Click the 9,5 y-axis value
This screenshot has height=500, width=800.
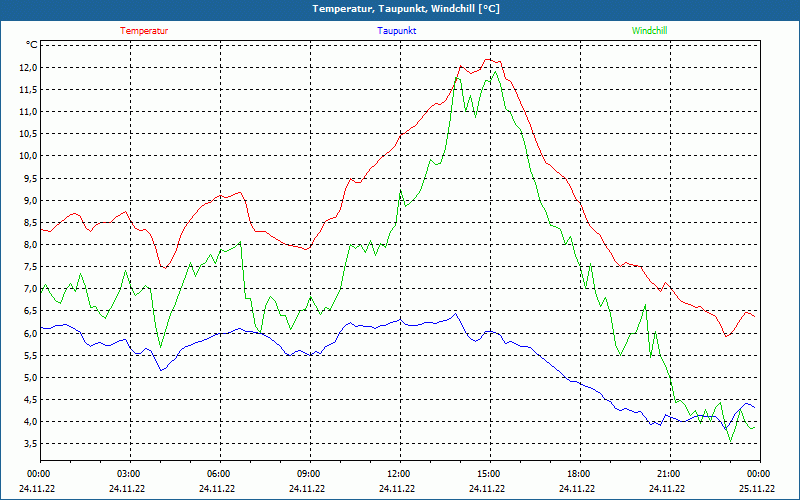pyautogui.click(x=31, y=178)
